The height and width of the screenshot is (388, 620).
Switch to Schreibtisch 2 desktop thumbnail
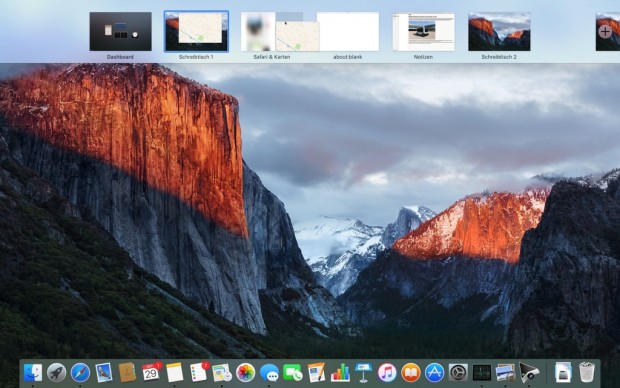499,31
